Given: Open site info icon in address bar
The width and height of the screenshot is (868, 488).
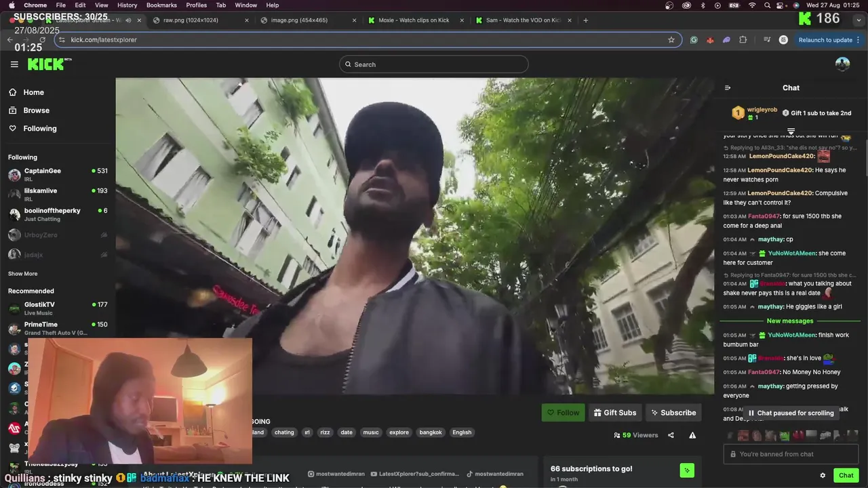Looking at the screenshot, I should [x=62, y=39].
